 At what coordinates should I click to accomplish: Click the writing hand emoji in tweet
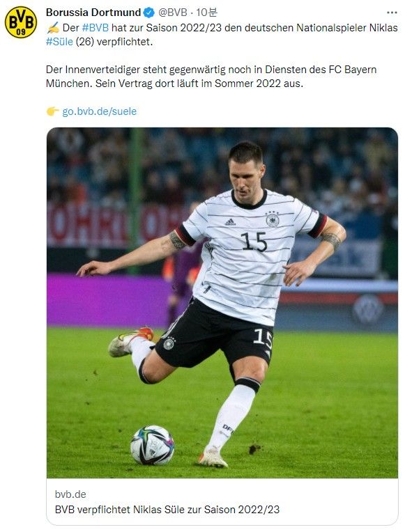click(53, 27)
